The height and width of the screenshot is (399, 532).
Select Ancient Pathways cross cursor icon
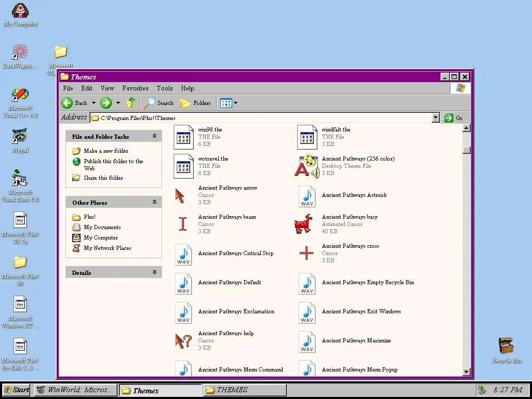pos(307,253)
